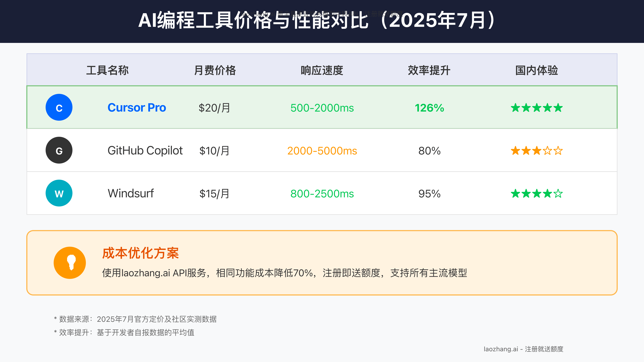
Task: Click the "$10/月" price cell
Action: (x=214, y=151)
